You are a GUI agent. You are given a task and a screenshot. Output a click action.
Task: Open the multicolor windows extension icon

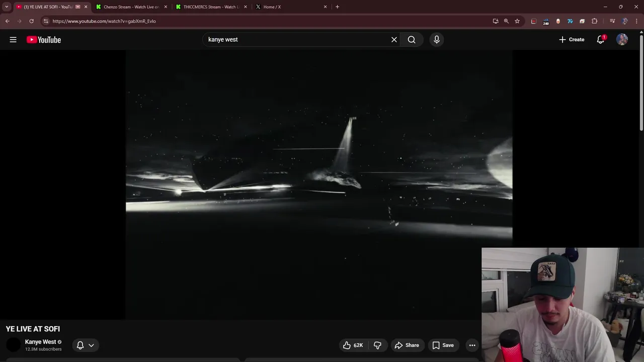pos(582,21)
